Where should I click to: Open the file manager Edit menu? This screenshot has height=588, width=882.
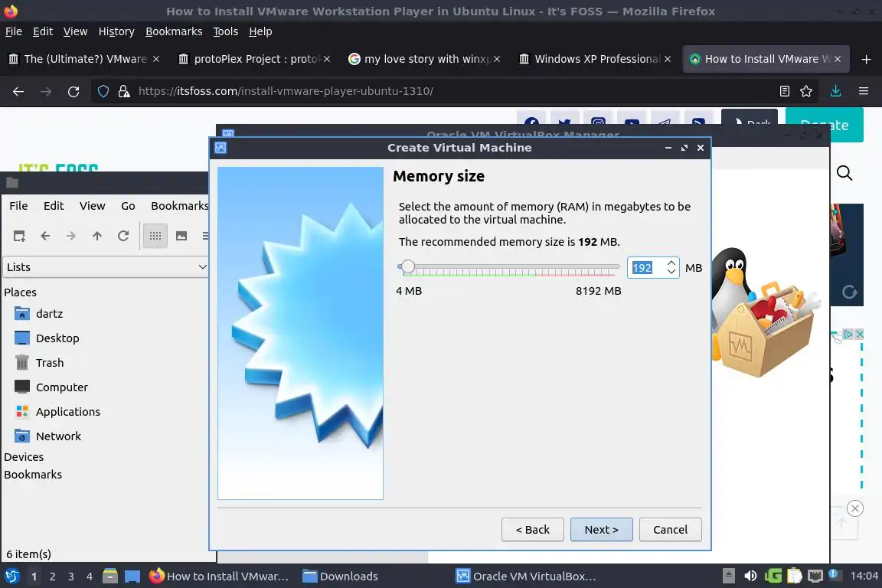[54, 205]
